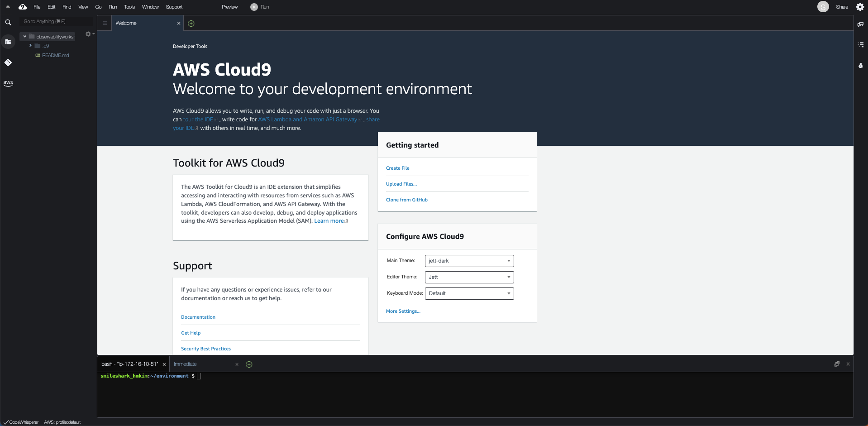
Task: Open Security Best Practices link
Action: click(x=206, y=349)
